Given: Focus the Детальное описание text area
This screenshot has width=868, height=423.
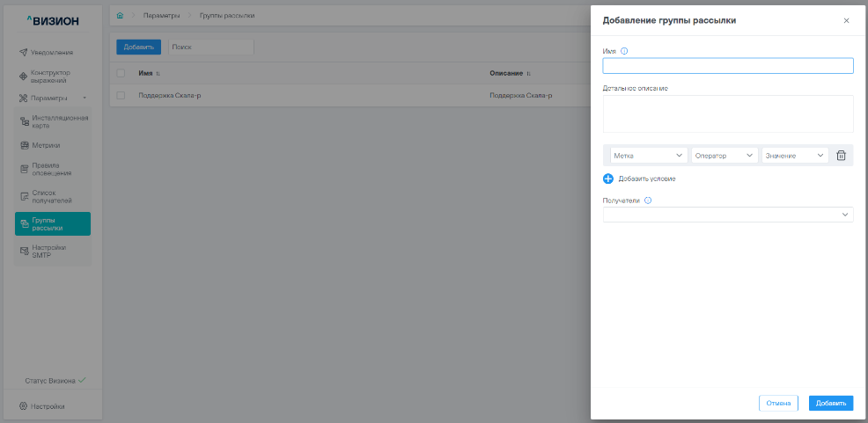Looking at the screenshot, I should (x=728, y=114).
